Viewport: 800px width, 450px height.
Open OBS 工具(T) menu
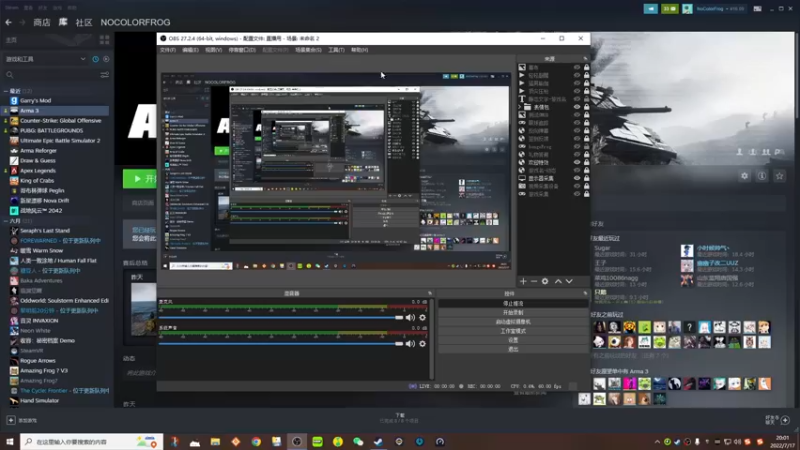[336, 50]
